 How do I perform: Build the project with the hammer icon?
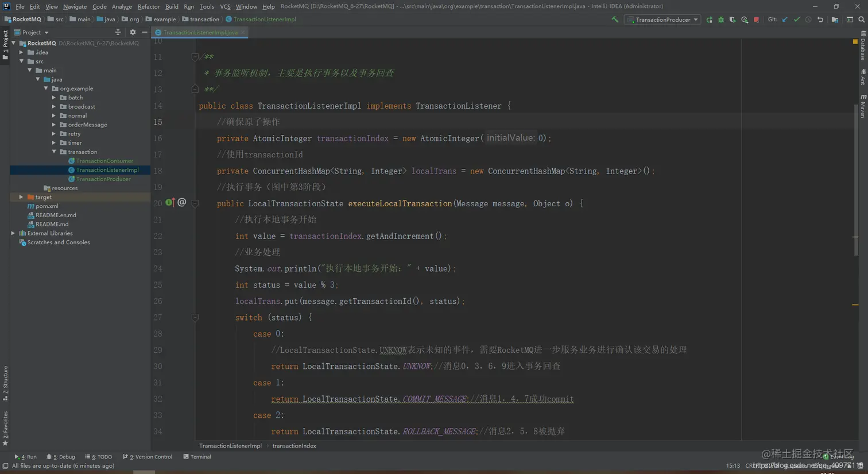tap(615, 20)
